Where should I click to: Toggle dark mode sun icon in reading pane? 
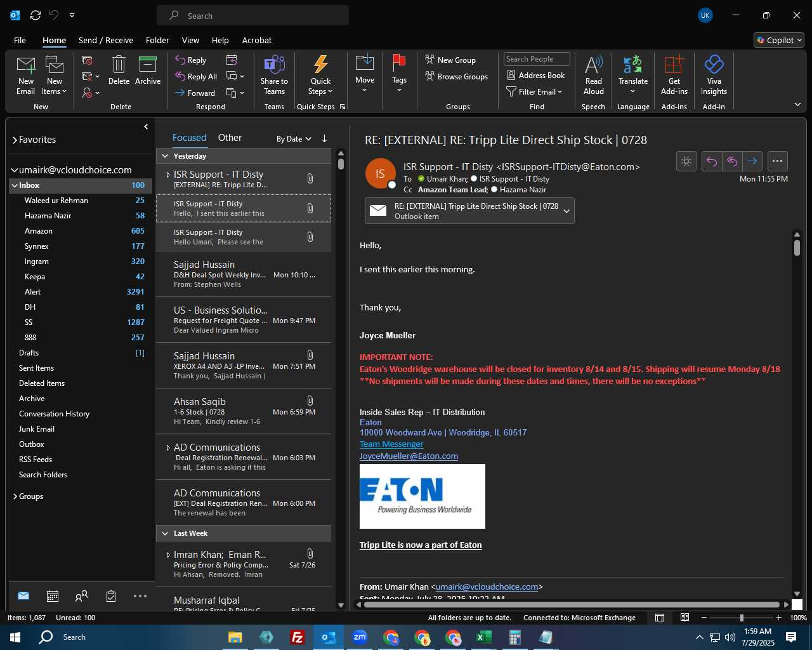coord(686,161)
